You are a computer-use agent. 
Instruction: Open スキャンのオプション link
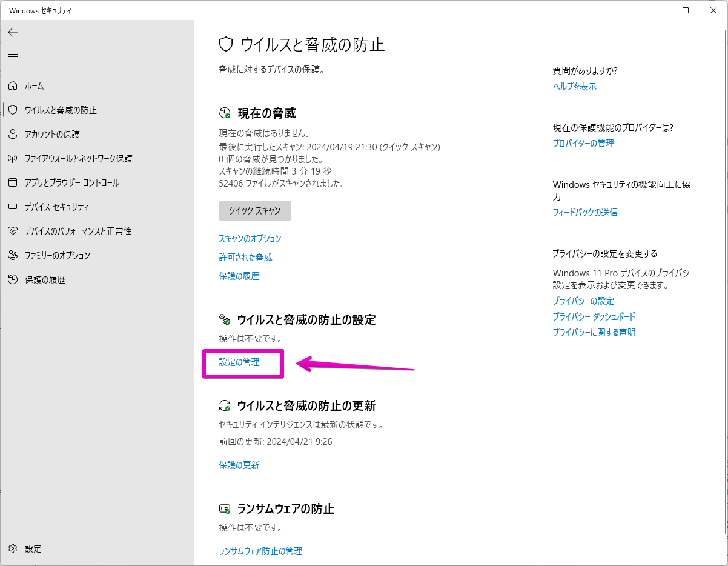(x=250, y=238)
